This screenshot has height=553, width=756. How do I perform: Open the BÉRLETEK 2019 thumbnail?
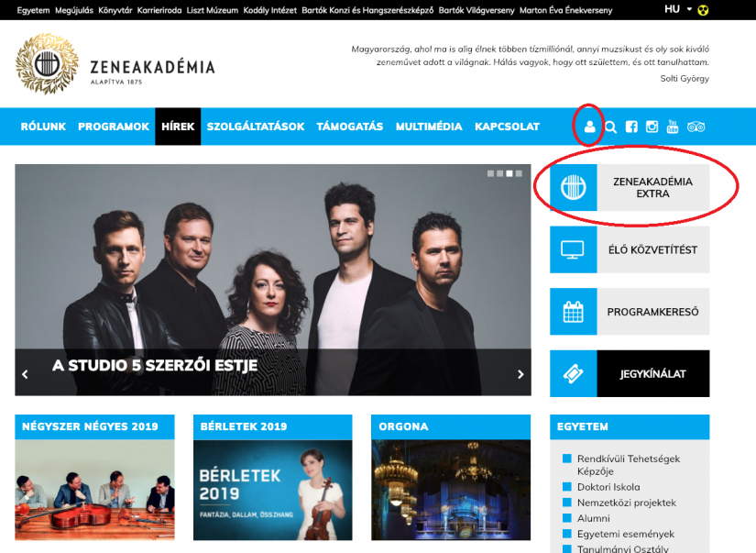click(x=273, y=490)
